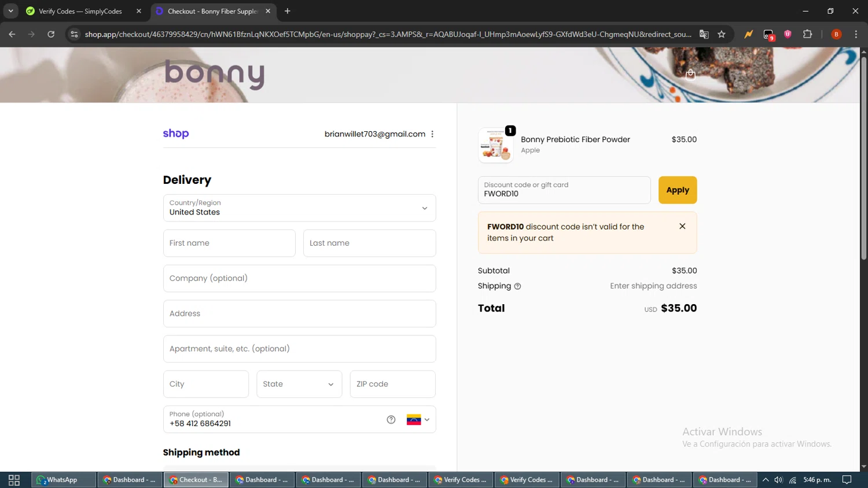This screenshot has width=868, height=488.
Task: Open the Chrome profile avatar B
Action: click(x=836, y=34)
